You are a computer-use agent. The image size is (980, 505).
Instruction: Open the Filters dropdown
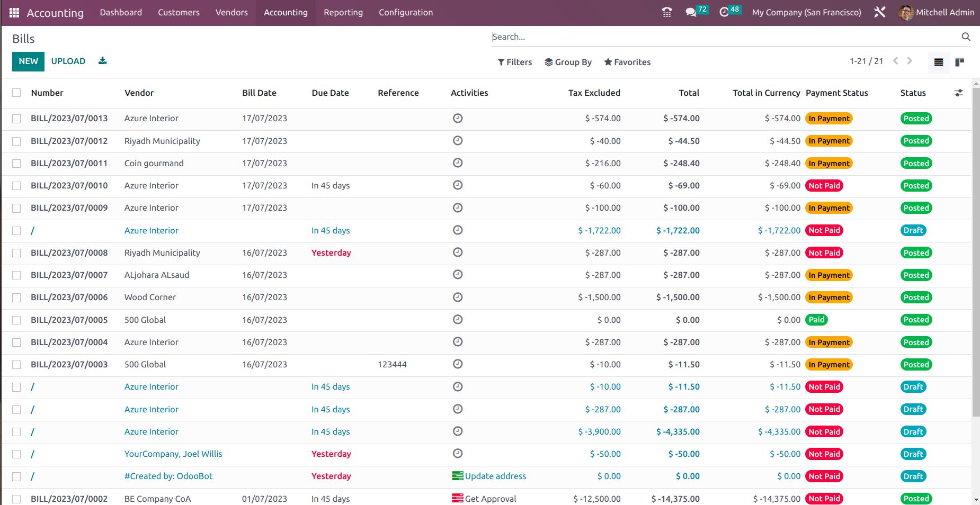pyautogui.click(x=514, y=62)
